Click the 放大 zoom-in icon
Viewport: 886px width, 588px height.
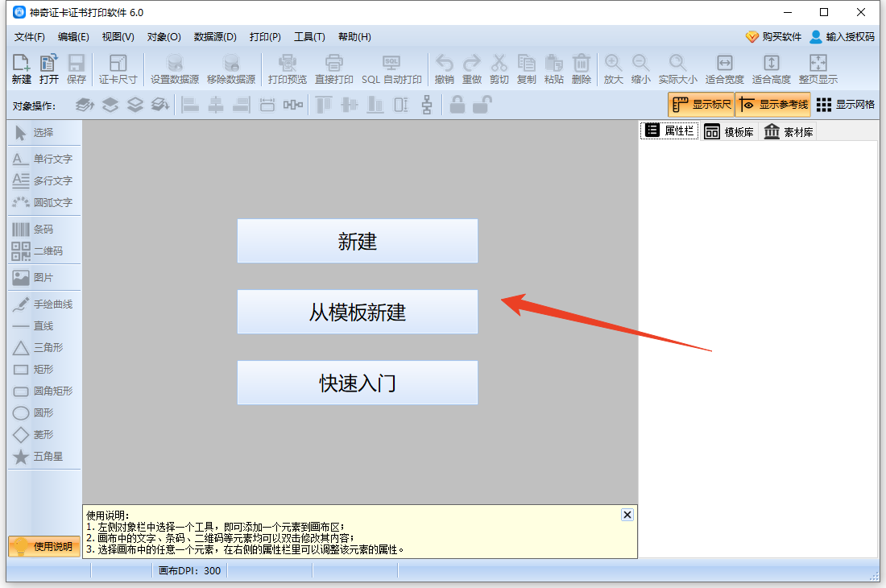click(613, 68)
